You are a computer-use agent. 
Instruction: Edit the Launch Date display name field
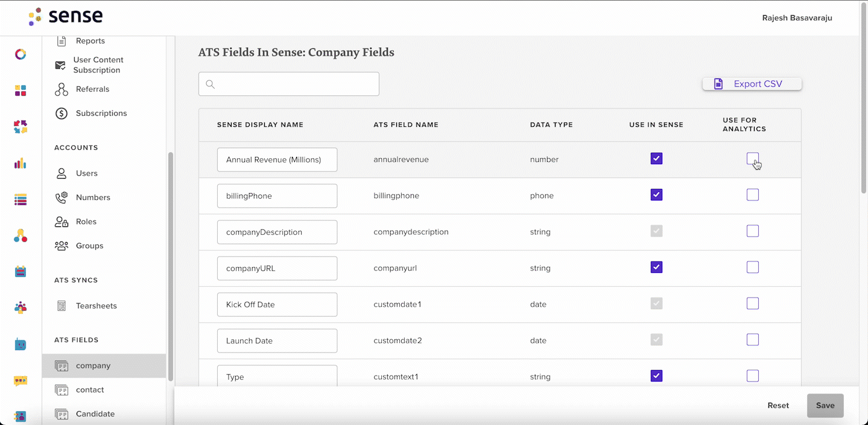[277, 341]
